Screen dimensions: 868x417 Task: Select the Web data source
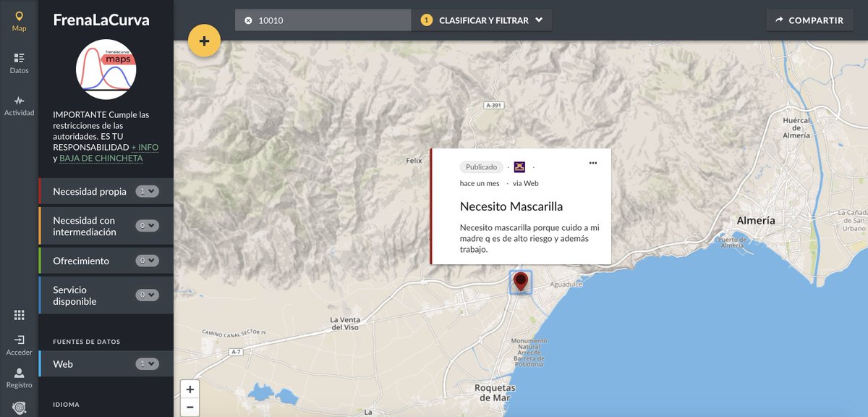coord(63,364)
